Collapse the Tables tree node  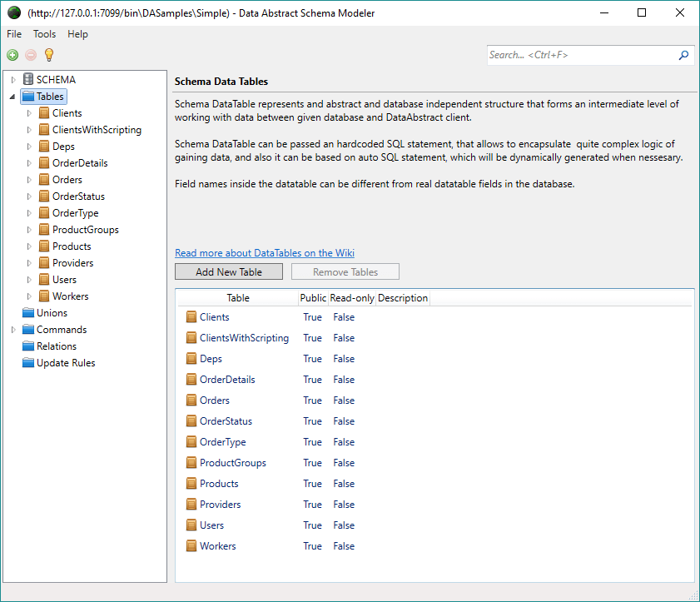point(12,97)
